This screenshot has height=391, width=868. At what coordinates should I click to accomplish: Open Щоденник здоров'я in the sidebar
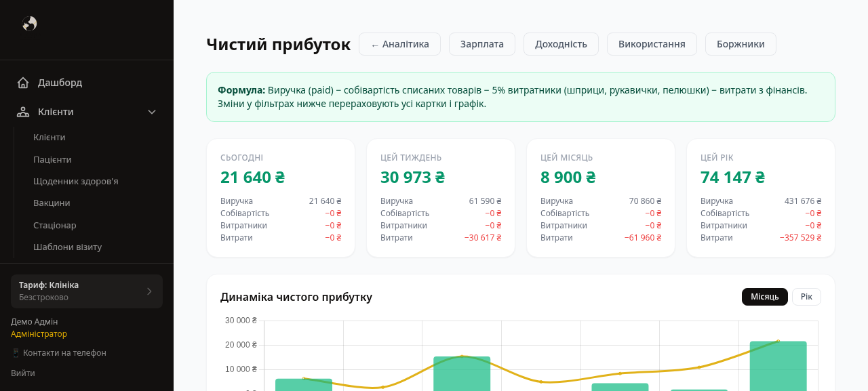(x=76, y=181)
